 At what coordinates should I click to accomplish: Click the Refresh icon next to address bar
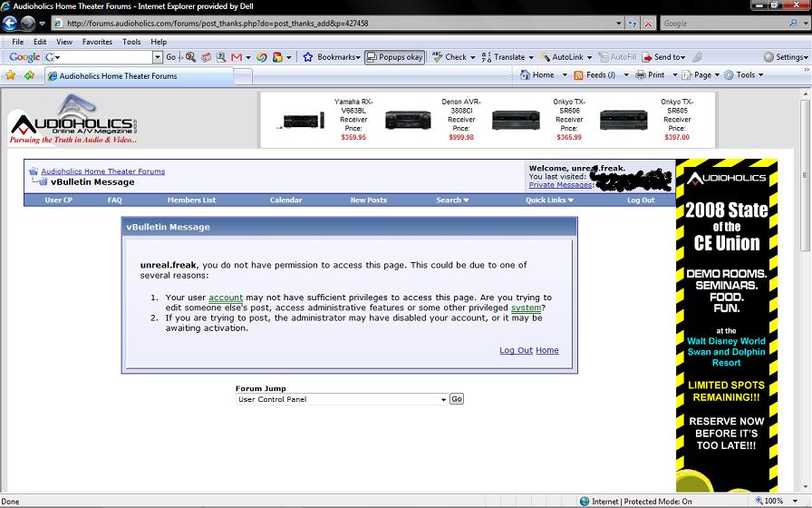pos(632,24)
